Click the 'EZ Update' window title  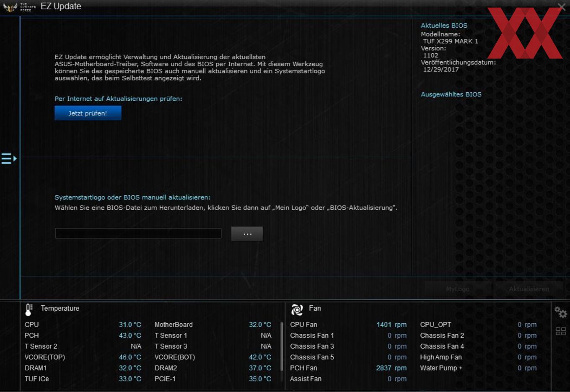[x=61, y=6]
